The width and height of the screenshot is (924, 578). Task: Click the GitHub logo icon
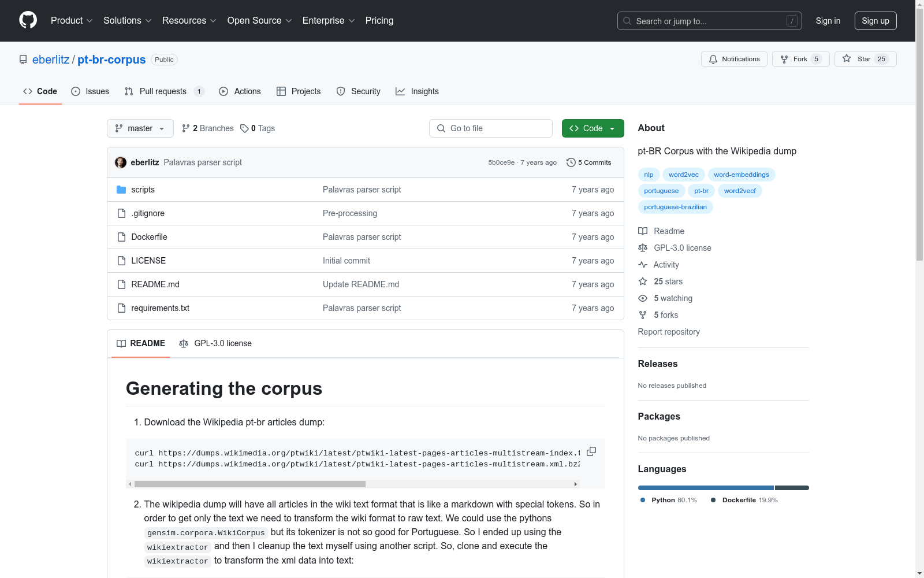(28, 20)
